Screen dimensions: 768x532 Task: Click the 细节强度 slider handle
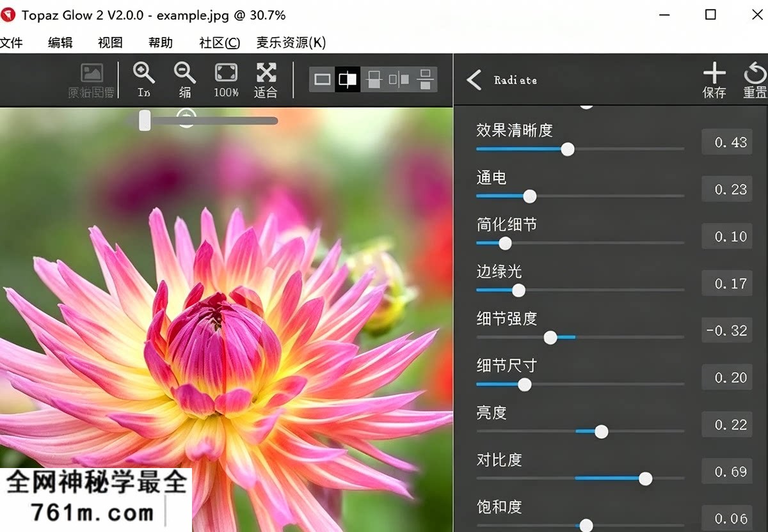[550, 337]
